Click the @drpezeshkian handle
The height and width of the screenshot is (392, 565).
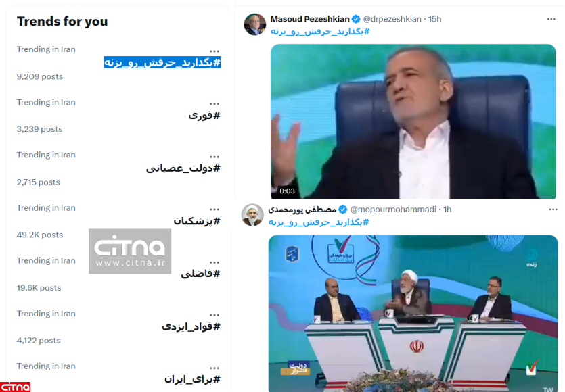pos(392,19)
